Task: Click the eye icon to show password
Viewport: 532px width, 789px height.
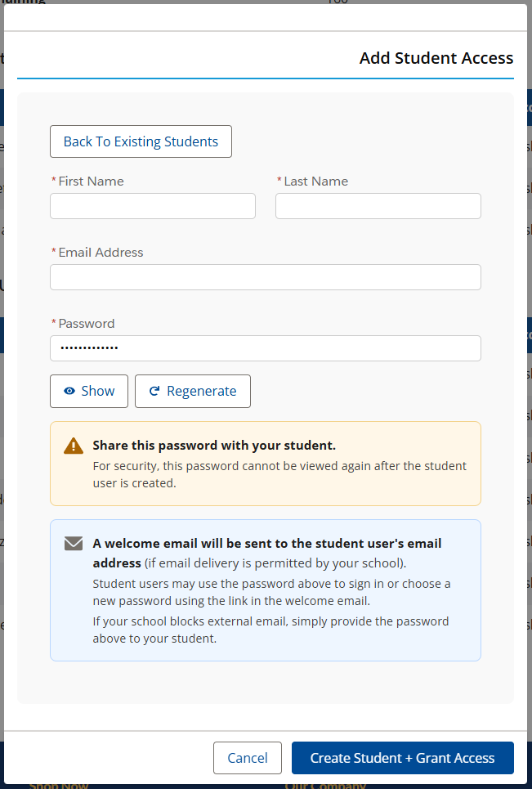Action: pos(69,391)
